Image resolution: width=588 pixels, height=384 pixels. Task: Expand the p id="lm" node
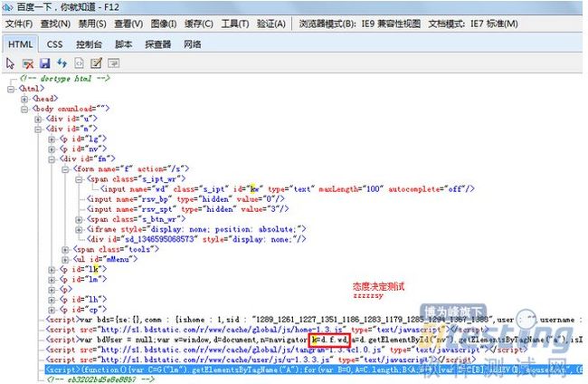pyautogui.click(x=52, y=280)
